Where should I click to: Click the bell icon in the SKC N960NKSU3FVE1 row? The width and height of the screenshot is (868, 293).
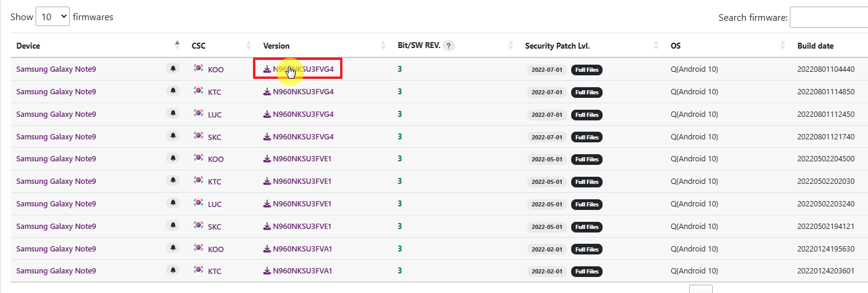coord(173,226)
